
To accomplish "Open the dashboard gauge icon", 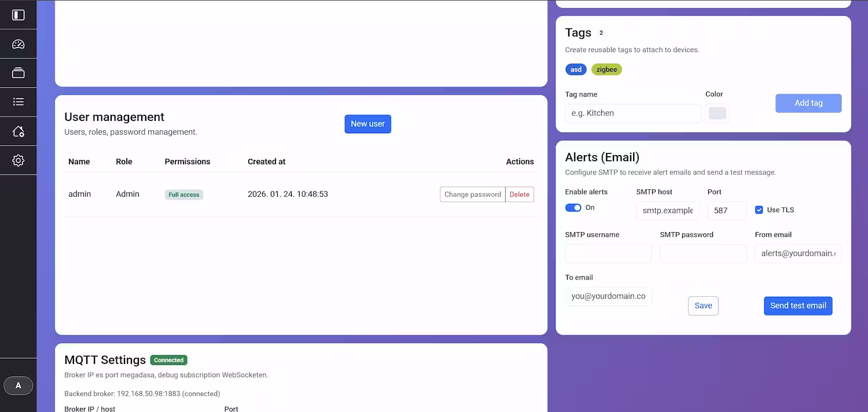I will pos(19,44).
